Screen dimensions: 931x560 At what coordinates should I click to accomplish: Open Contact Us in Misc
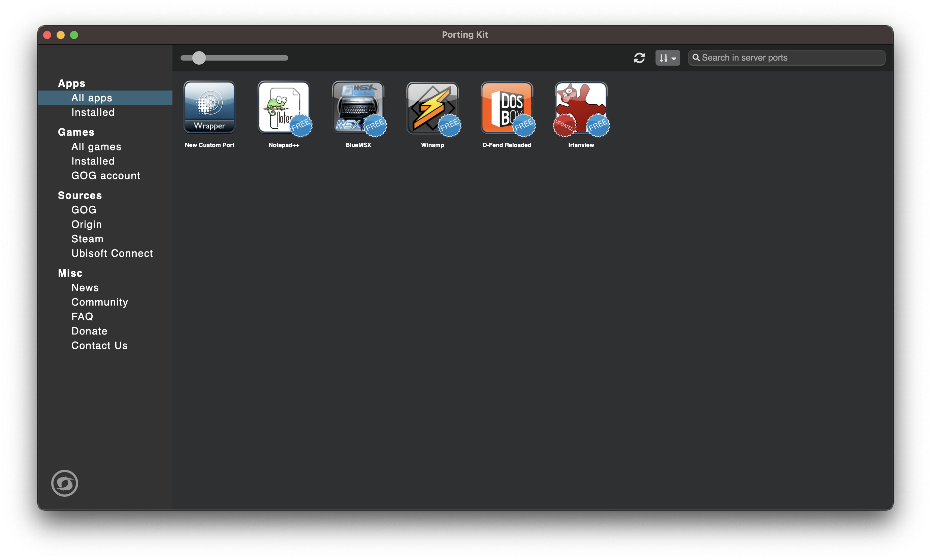[99, 346]
